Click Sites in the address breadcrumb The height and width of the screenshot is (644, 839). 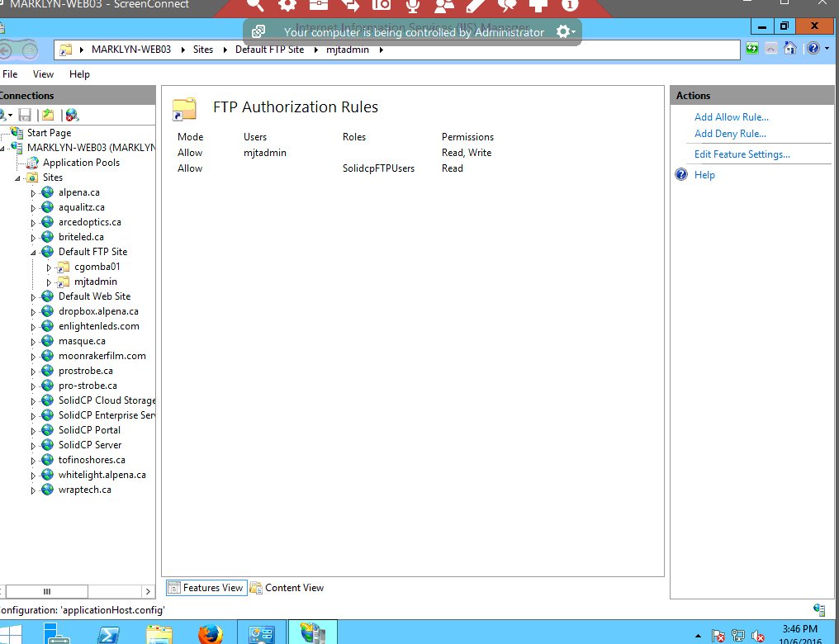pyautogui.click(x=203, y=50)
